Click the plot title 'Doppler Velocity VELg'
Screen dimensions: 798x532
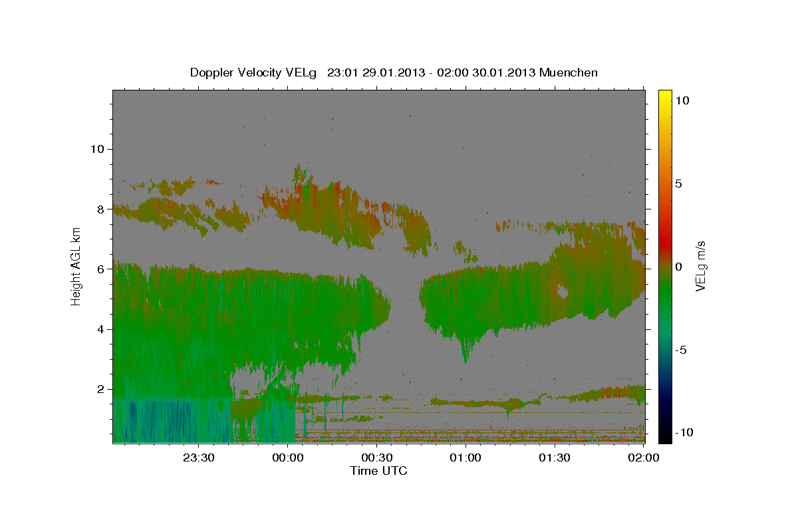click(255, 72)
